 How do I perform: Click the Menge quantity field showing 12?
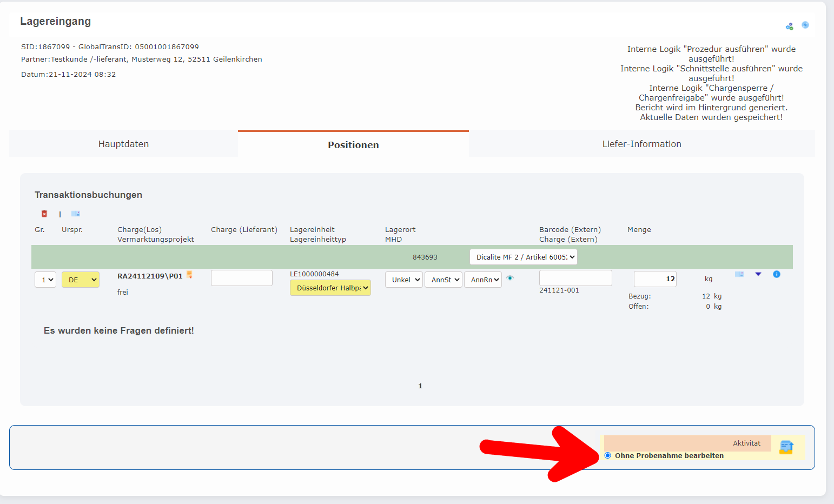pos(655,279)
